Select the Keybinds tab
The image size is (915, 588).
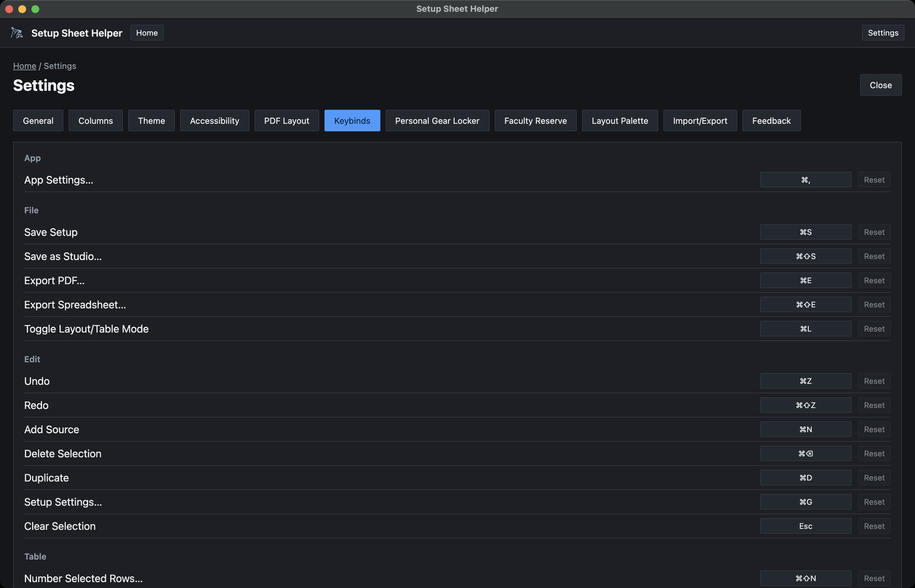[352, 121]
